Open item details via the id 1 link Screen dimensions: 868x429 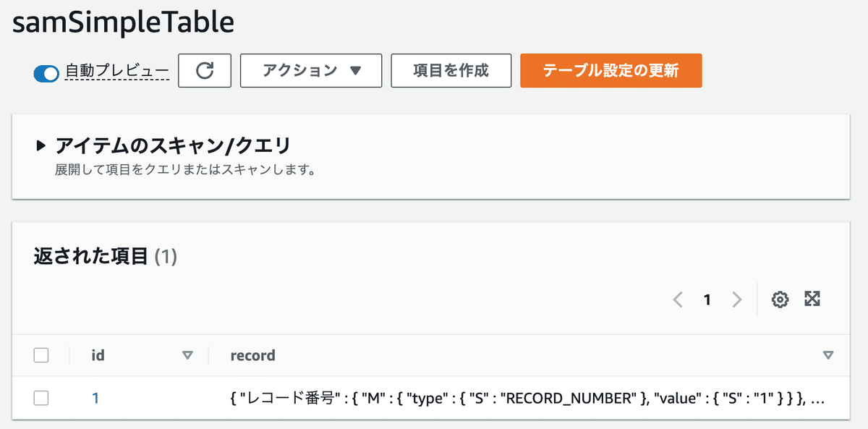point(98,398)
